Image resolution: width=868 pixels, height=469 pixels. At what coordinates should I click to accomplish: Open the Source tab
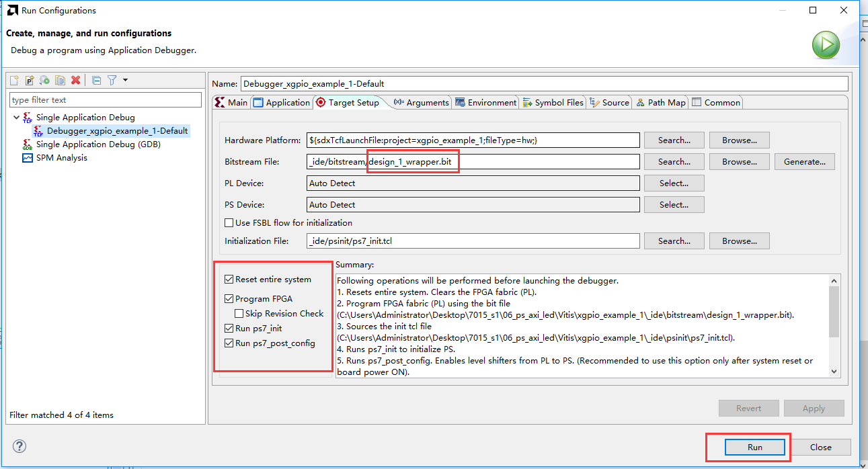click(x=610, y=102)
